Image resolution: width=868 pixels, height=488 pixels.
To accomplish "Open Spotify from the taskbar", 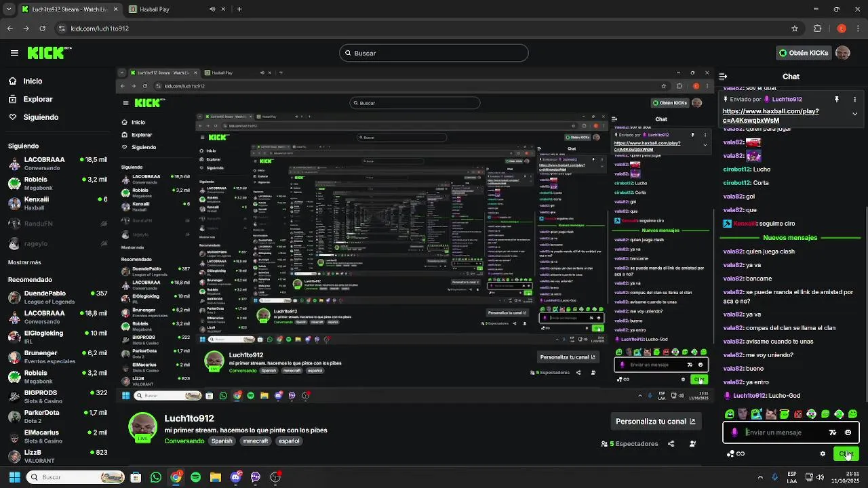I will pos(195,477).
